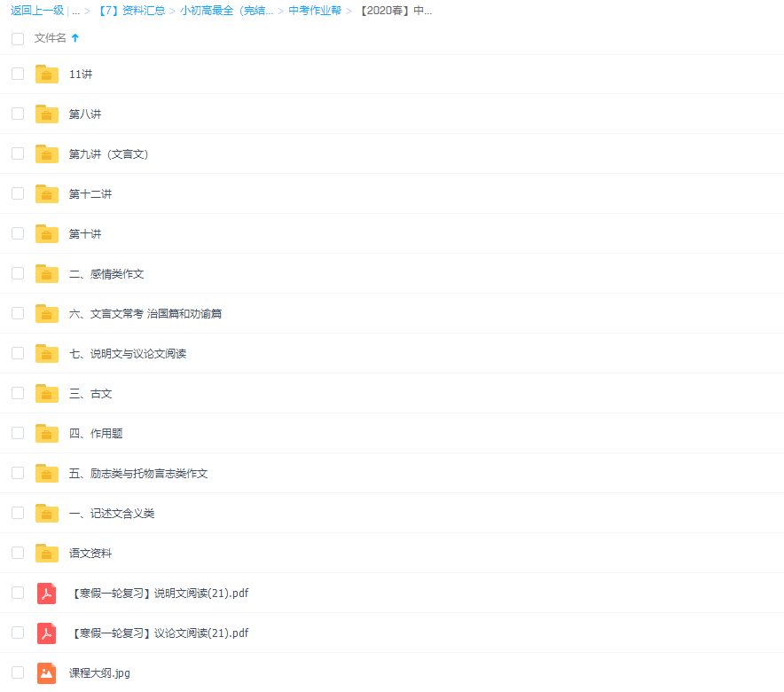Open the PDF icon of 说明文阅读(21)
This screenshot has width=784, height=692.
pyautogui.click(x=46, y=593)
